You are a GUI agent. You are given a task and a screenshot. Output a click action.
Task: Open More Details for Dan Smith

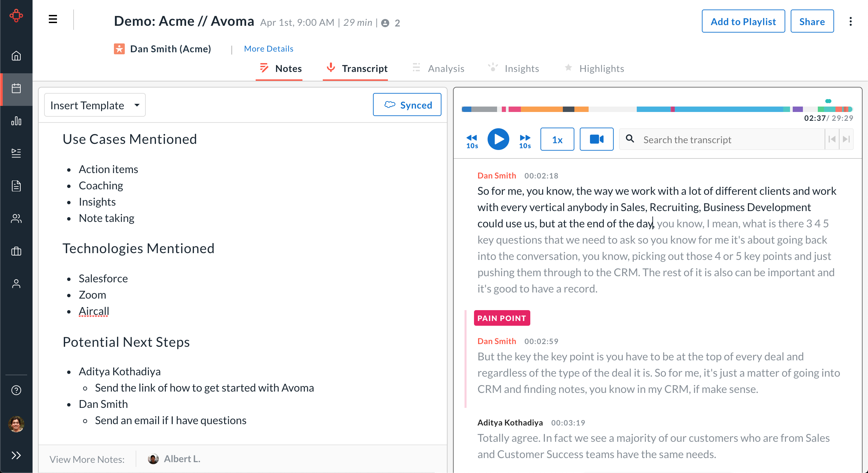[x=268, y=49]
